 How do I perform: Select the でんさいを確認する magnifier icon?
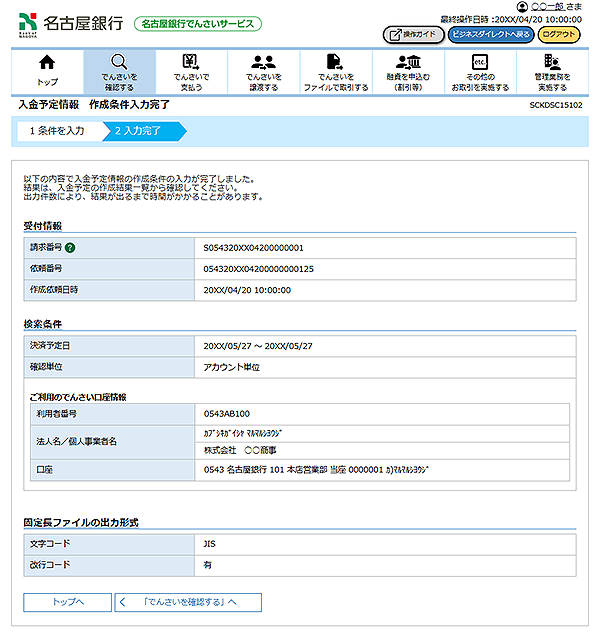(x=119, y=64)
